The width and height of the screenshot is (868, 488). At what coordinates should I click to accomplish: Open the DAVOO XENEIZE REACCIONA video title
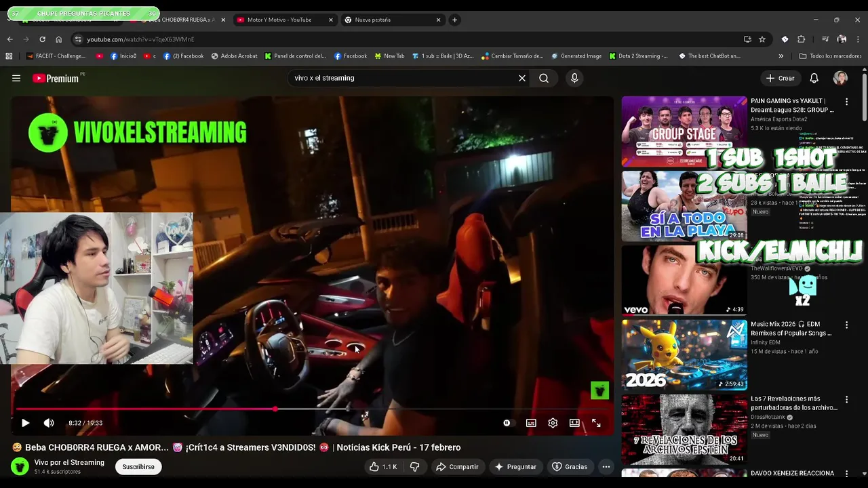click(792, 473)
